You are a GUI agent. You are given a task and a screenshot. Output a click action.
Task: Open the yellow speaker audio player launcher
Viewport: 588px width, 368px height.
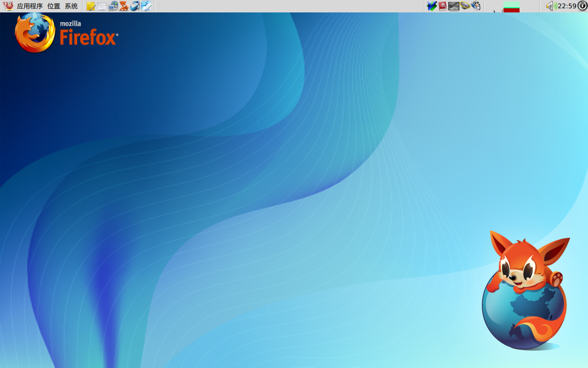click(465, 6)
